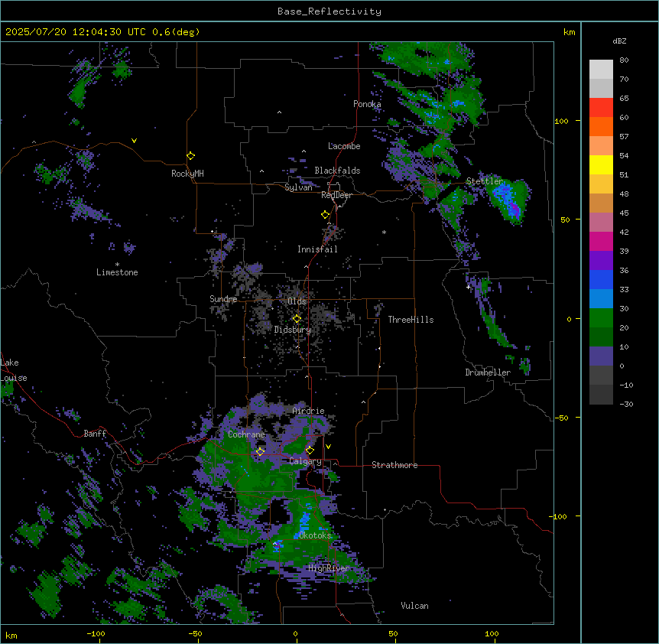Image resolution: width=659 pixels, height=644 pixels.
Task: Select the yellow diamond marker below Cochrane
Action: pos(260,452)
